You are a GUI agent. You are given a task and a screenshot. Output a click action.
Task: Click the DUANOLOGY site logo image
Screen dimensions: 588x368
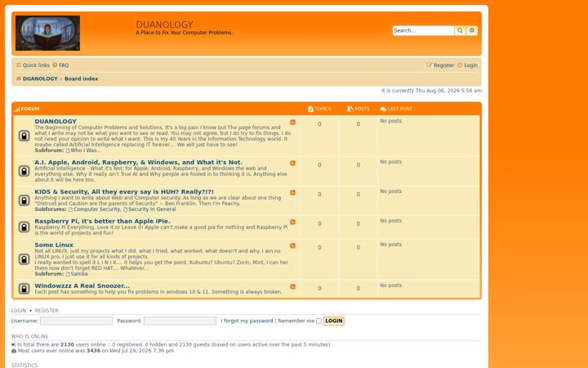pos(47,33)
